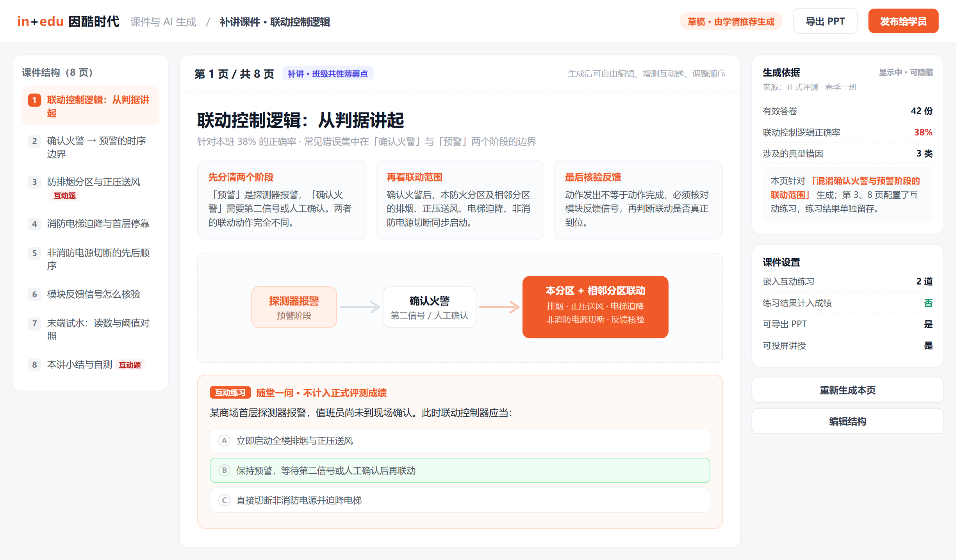Image resolution: width=956 pixels, height=560 pixels.
Task: Toggle 练习结果计入成绩 否 setting
Action: tap(928, 303)
